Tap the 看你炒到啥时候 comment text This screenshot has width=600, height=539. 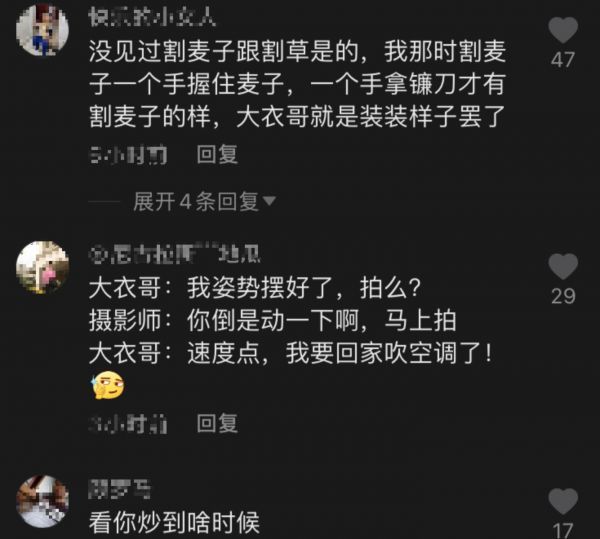tap(174, 523)
